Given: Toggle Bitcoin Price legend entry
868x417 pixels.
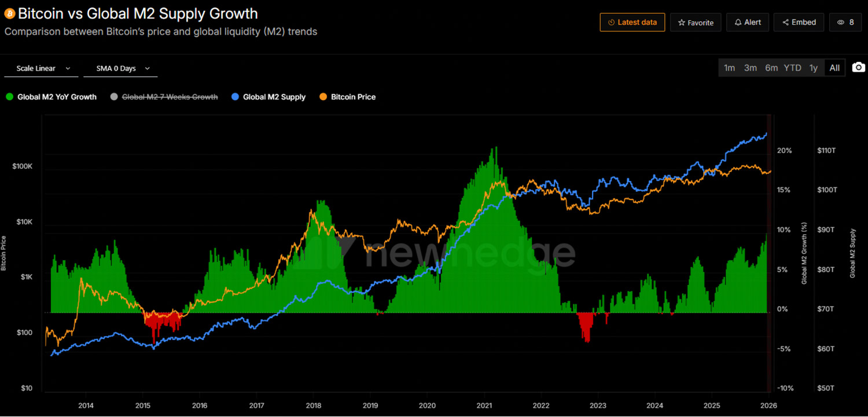Looking at the screenshot, I should tap(347, 97).
